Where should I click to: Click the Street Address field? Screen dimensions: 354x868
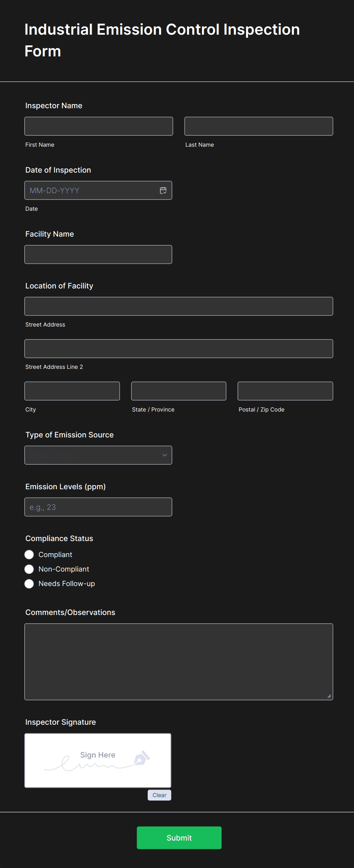pyautogui.click(x=179, y=306)
